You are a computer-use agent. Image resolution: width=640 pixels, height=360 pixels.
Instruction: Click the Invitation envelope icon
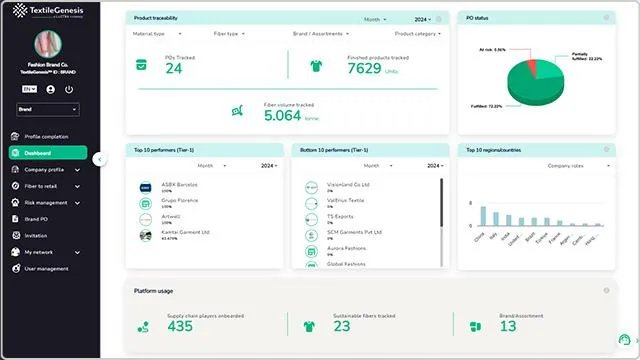(x=16, y=236)
